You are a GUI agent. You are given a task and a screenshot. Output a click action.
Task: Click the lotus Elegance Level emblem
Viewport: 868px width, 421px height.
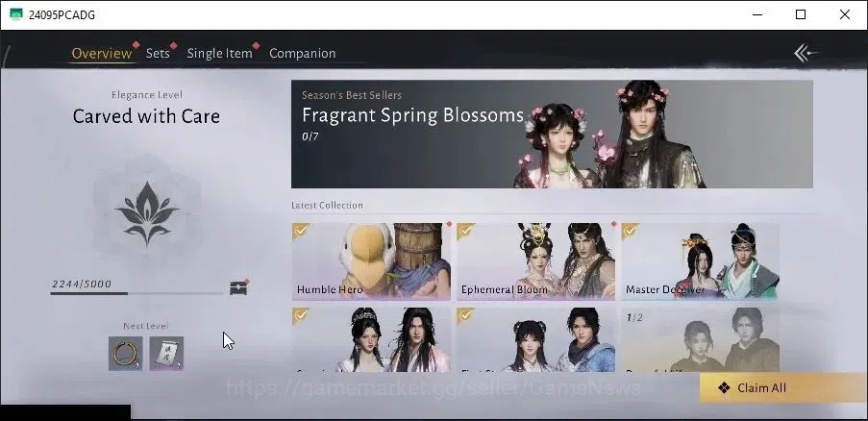pos(147,213)
